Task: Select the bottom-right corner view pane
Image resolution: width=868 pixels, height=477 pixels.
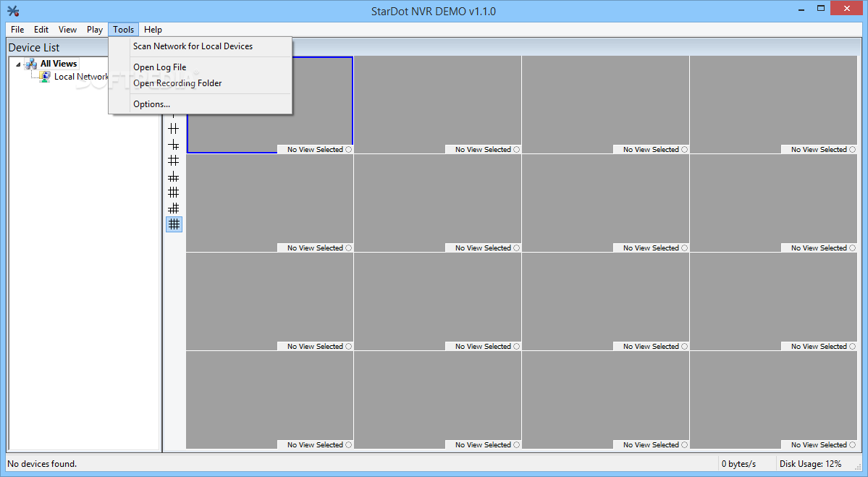Action: [773, 400]
